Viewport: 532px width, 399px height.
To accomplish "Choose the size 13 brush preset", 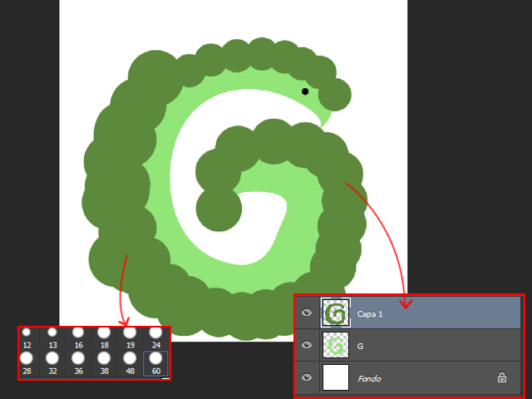I will pos(52,338).
